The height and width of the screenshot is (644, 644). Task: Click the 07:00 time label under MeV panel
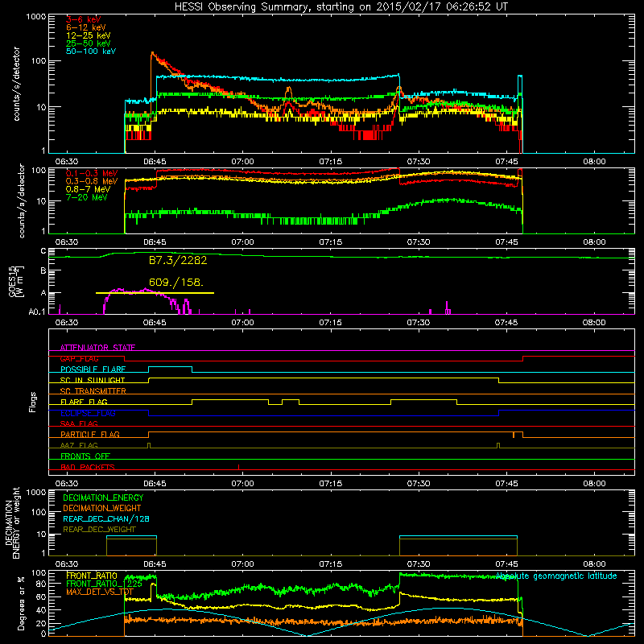(x=243, y=242)
